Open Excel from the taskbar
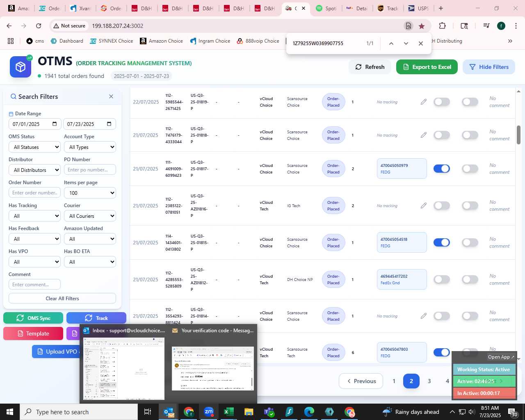 [x=229, y=412]
